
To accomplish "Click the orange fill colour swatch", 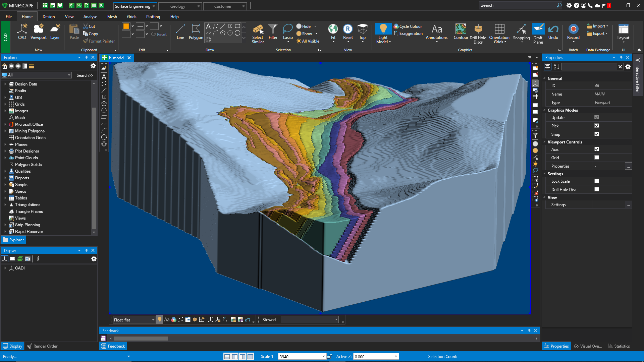I will pyautogui.click(x=126, y=26).
